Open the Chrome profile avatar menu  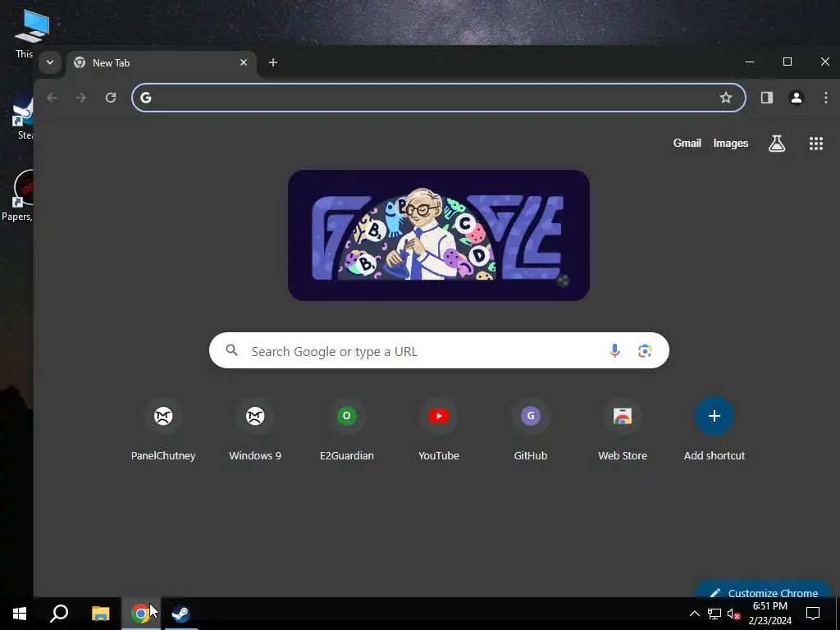tap(796, 98)
